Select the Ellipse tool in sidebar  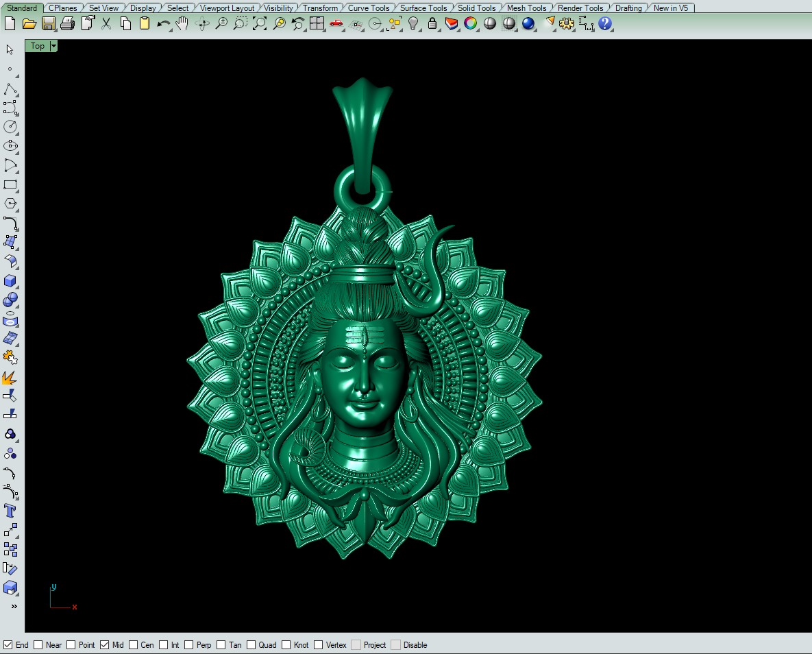pyautogui.click(x=10, y=146)
